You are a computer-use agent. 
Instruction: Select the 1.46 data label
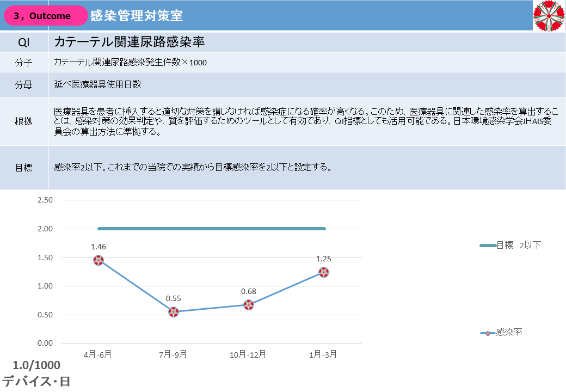(99, 247)
